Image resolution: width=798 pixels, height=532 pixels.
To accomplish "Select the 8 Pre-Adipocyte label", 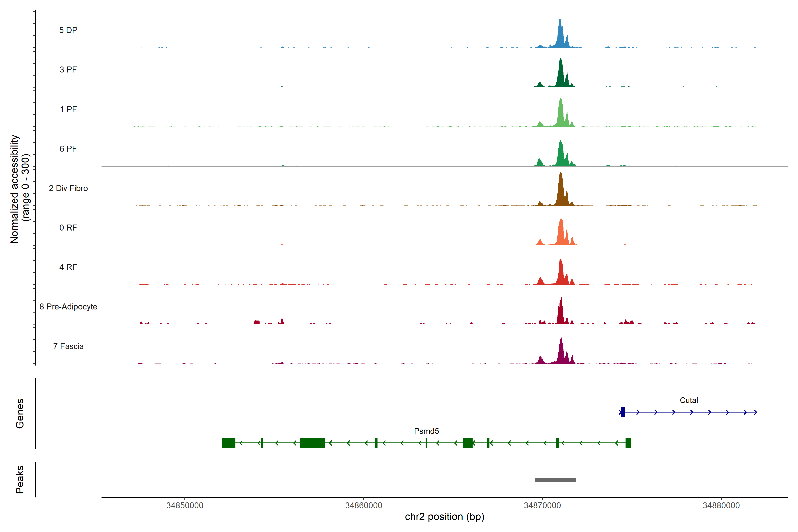I will pos(68,307).
